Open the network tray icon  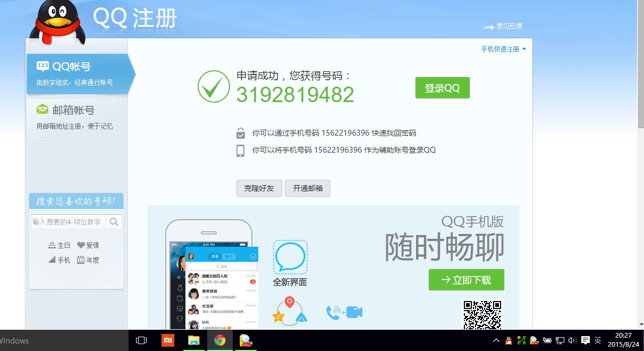point(560,340)
